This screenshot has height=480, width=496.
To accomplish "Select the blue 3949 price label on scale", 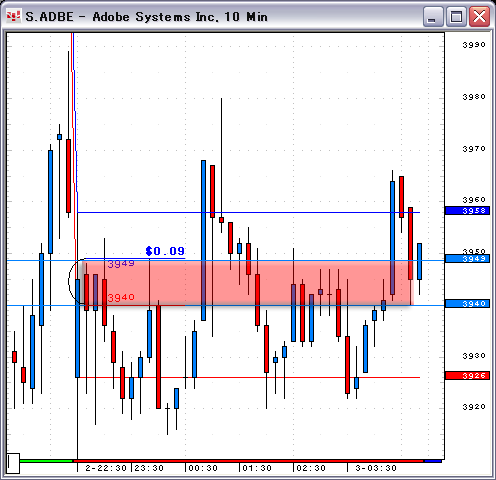I will (x=467, y=259).
